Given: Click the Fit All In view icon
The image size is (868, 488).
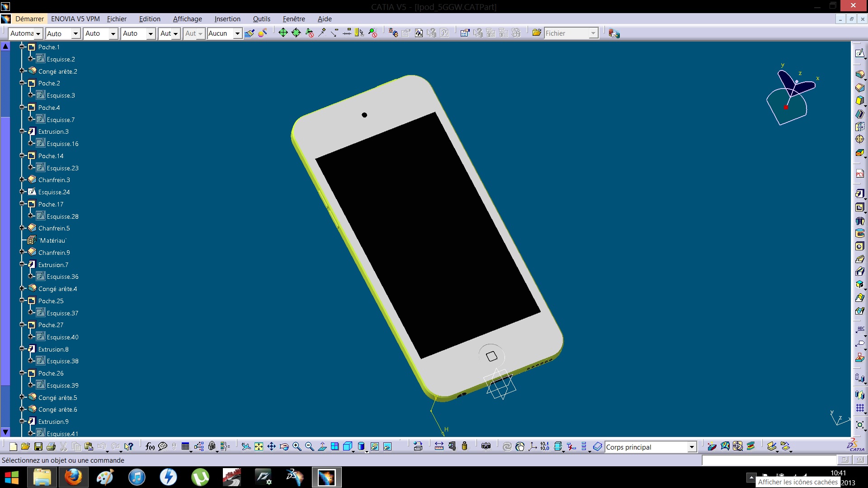Looking at the screenshot, I should click(x=259, y=447).
